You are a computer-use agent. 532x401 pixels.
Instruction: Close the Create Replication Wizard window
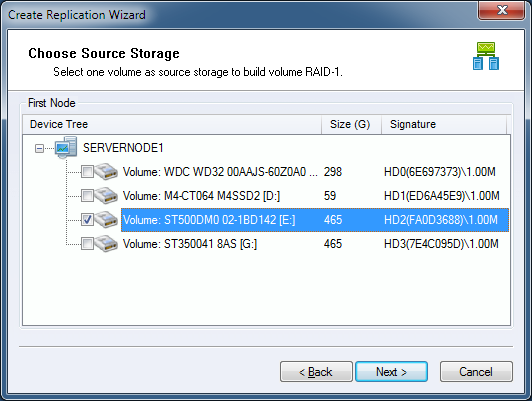(501, 10)
